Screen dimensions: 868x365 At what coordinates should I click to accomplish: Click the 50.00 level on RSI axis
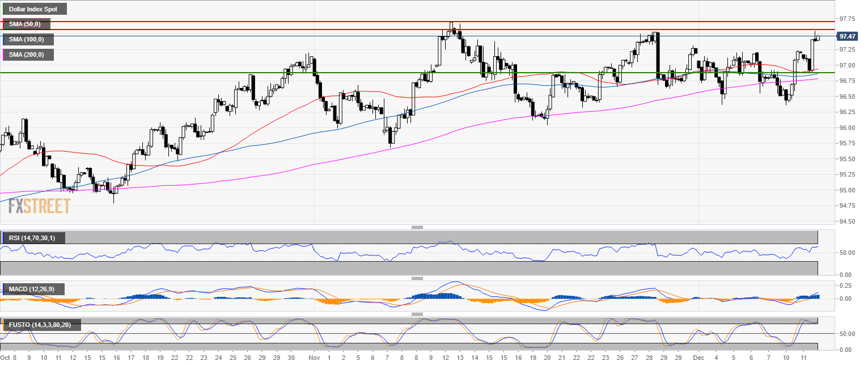click(847, 253)
